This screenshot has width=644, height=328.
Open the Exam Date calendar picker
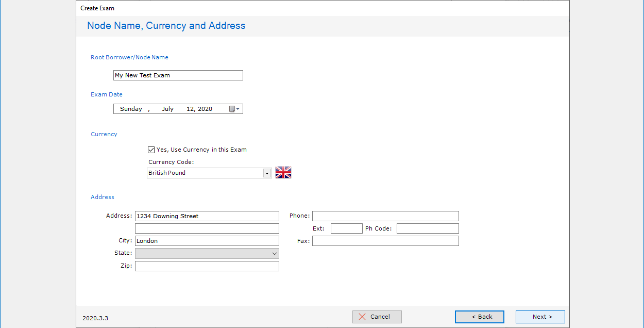coord(234,109)
